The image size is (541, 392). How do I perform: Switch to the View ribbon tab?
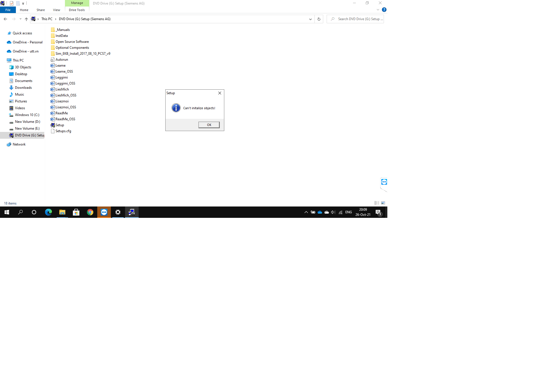click(x=56, y=10)
